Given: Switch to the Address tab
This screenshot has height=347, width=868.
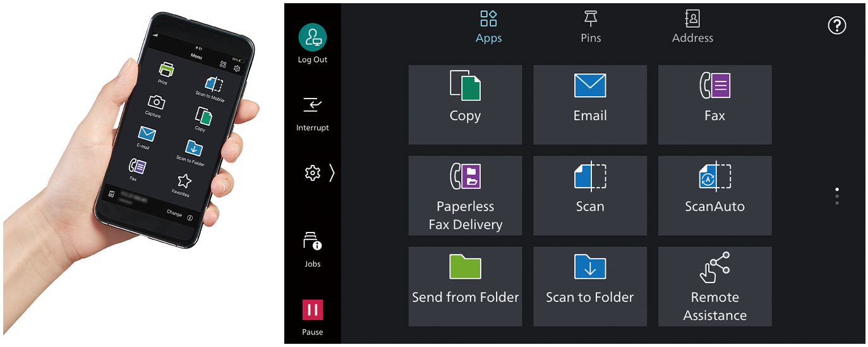Looking at the screenshot, I should point(692,27).
